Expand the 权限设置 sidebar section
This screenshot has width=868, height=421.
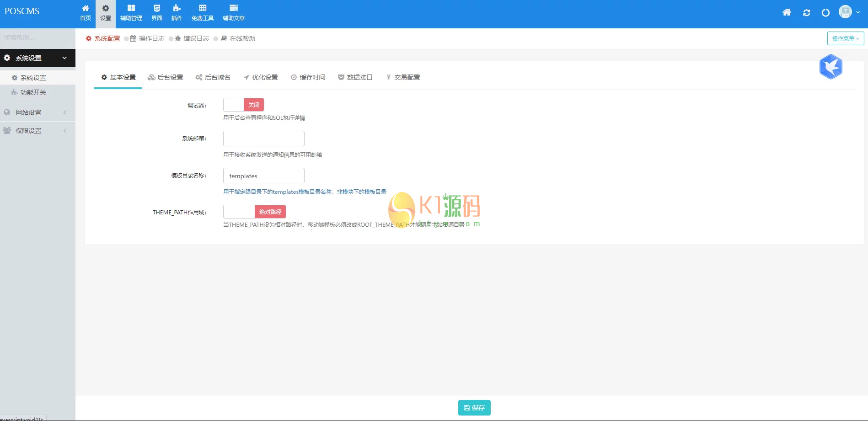[x=38, y=131]
